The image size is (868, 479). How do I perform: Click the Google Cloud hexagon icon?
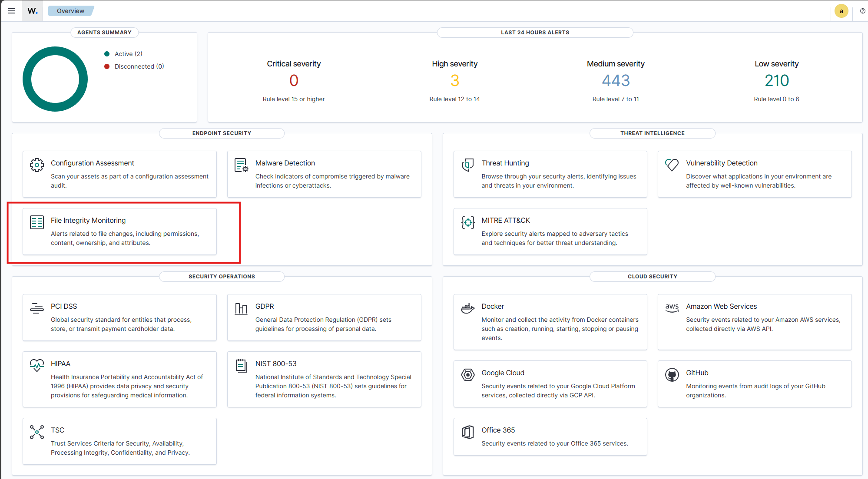point(467,375)
